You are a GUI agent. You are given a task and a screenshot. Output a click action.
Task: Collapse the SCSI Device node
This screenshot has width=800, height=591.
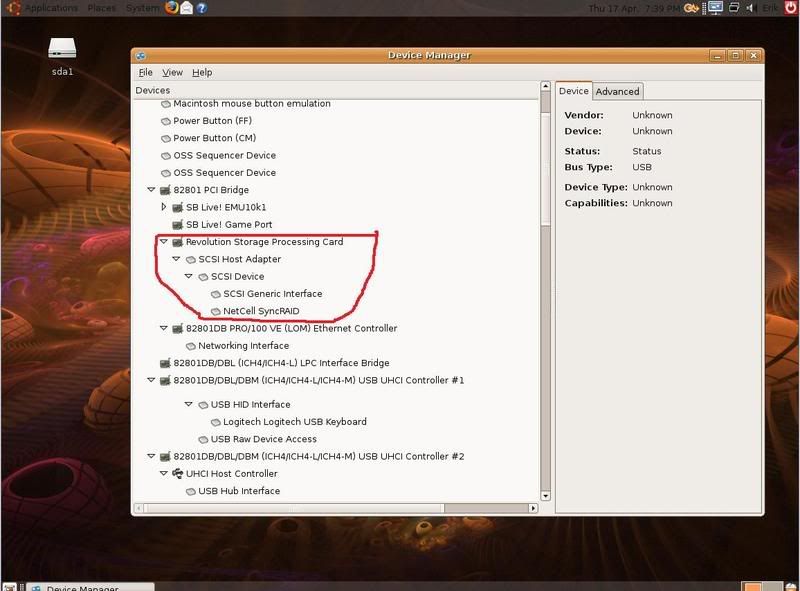[x=188, y=276]
